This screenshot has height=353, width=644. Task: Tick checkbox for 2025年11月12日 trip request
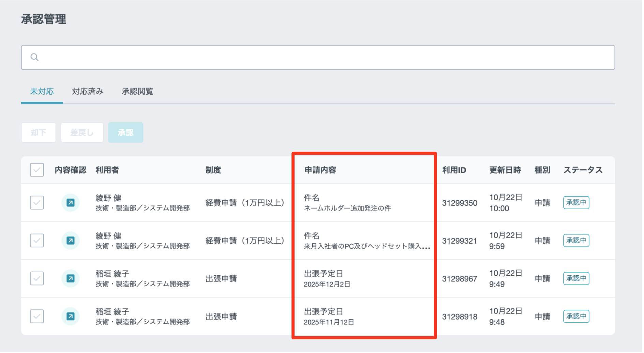[x=37, y=317]
